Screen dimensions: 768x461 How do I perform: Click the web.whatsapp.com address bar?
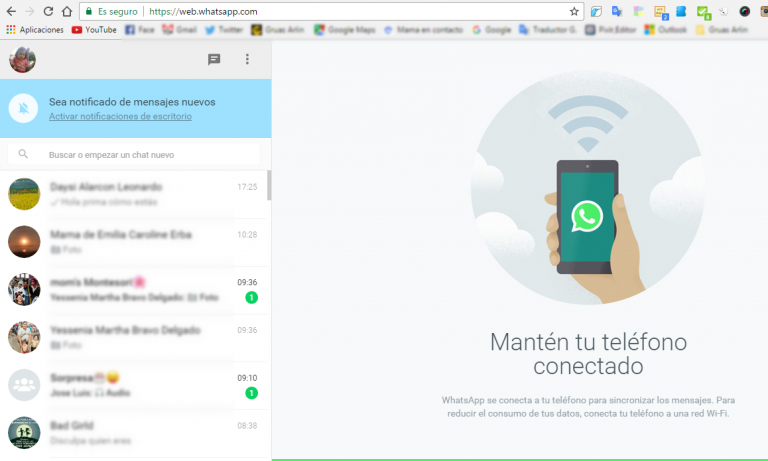click(332, 11)
